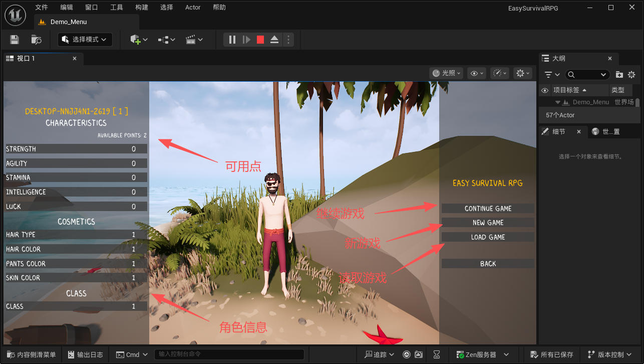Open the 帮助 menu
The height and width of the screenshot is (364, 644).
tap(219, 8)
